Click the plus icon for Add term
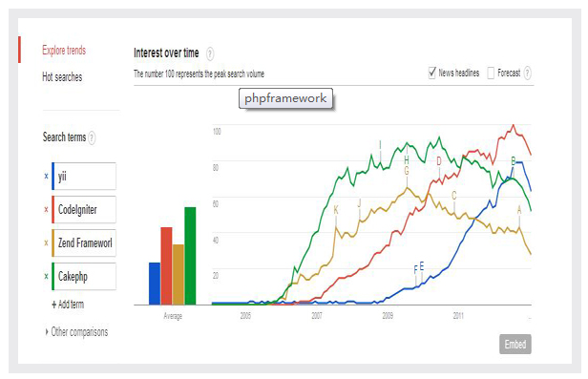Viewport: 588px width, 379px height. pyautogui.click(x=54, y=305)
